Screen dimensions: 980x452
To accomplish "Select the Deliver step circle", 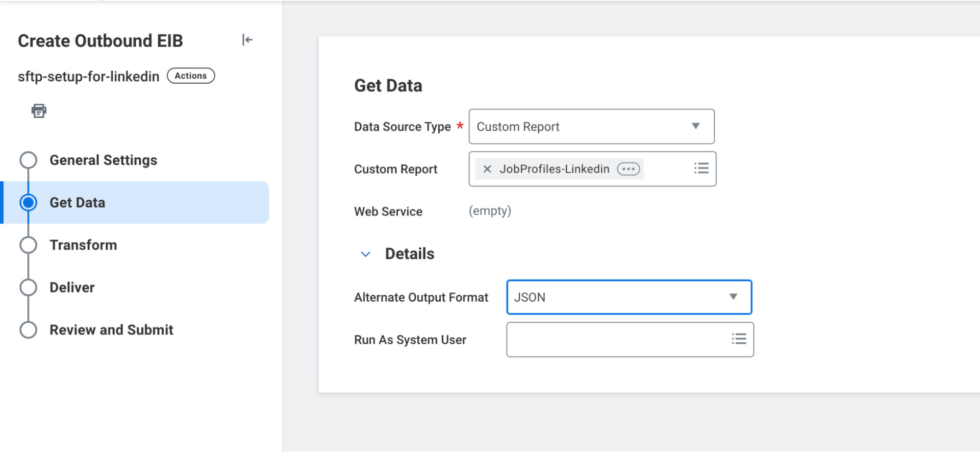I will tap(28, 287).
